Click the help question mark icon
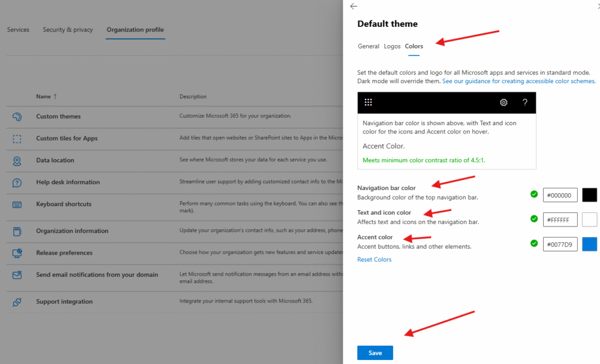This screenshot has width=600, height=364. [x=524, y=102]
